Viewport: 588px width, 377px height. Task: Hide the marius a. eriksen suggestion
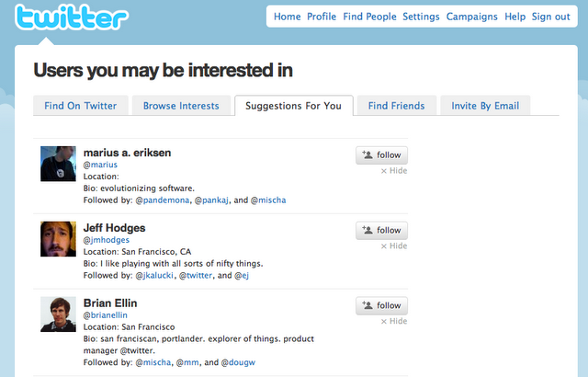[394, 171]
